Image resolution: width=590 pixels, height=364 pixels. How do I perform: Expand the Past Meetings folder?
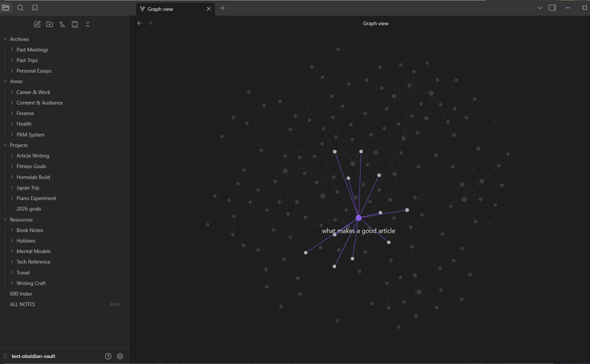[32, 50]
